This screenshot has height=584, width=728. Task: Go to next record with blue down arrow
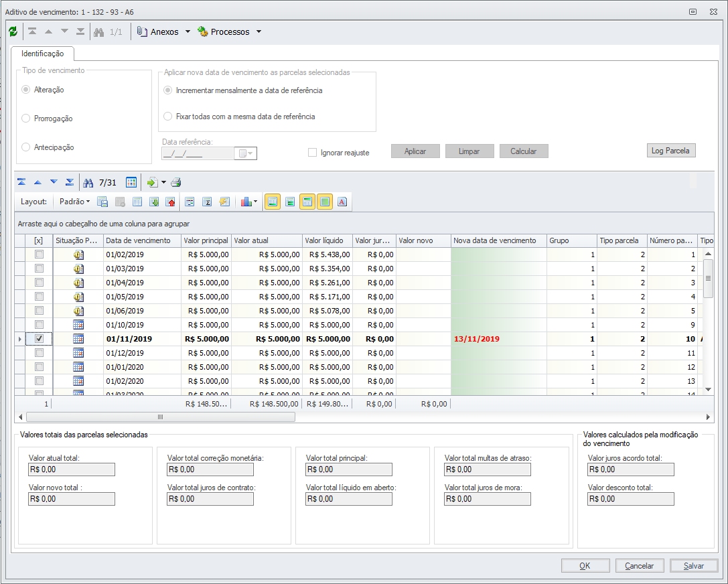tap(54, 182)
